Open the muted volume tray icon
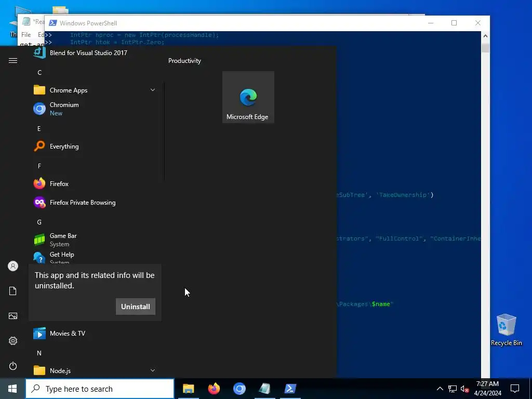Viewport: 532px width, 399px height. click(464, 389)
